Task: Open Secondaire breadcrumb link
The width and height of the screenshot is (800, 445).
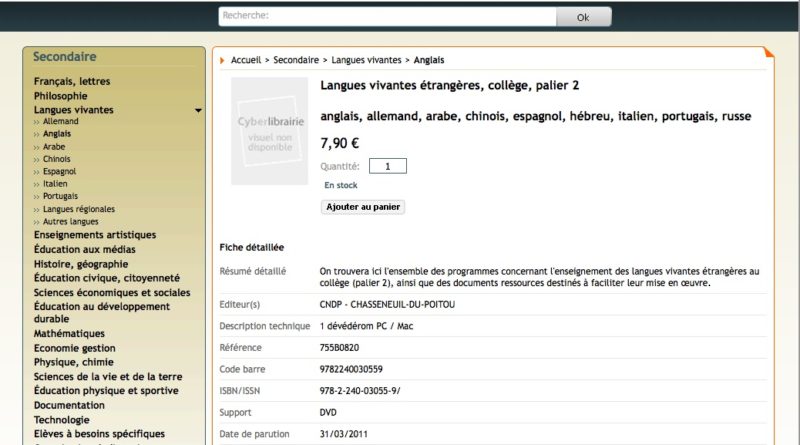Action: pos(296,60)
